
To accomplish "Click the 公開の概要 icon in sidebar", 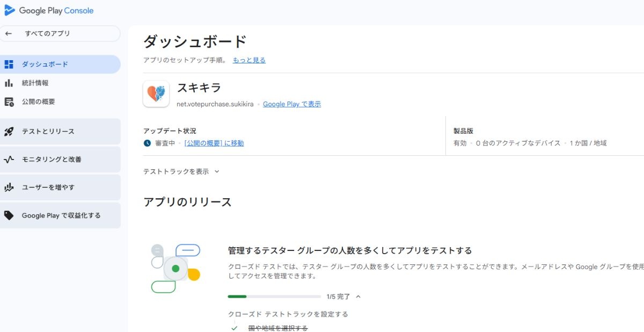I will [x=9, y=102].
